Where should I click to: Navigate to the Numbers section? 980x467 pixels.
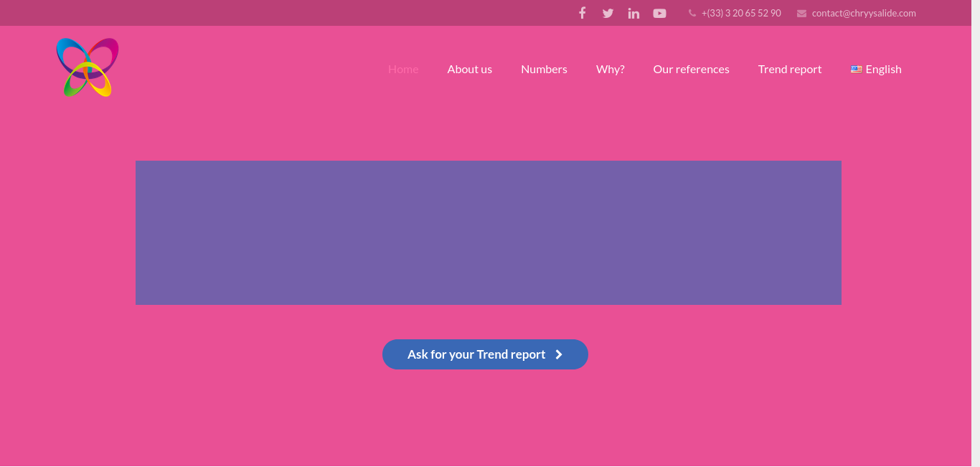pyautogui.click(x=544, y=69)
